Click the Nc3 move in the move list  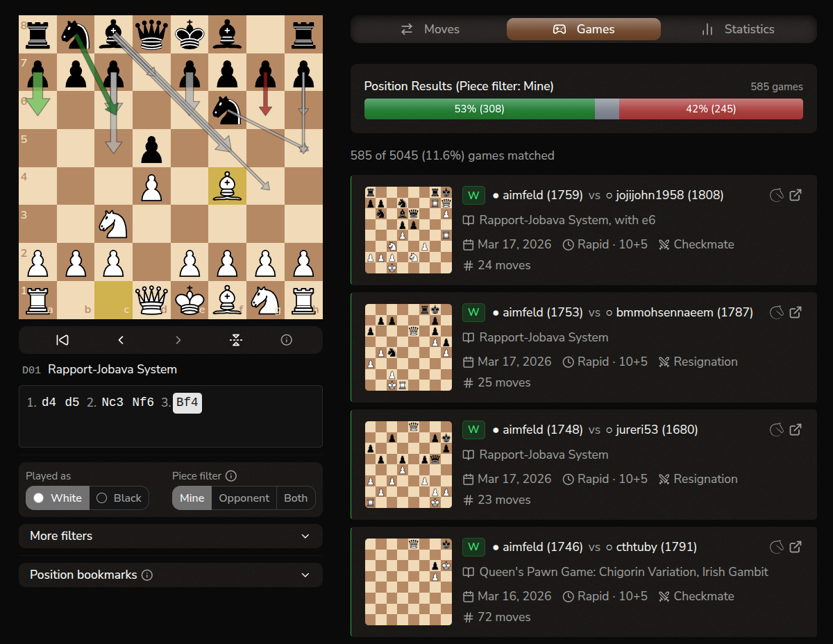113,402
